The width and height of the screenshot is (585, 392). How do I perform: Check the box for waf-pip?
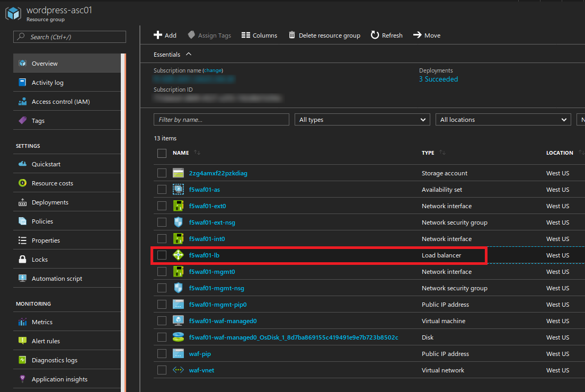(x=162, y=353)
